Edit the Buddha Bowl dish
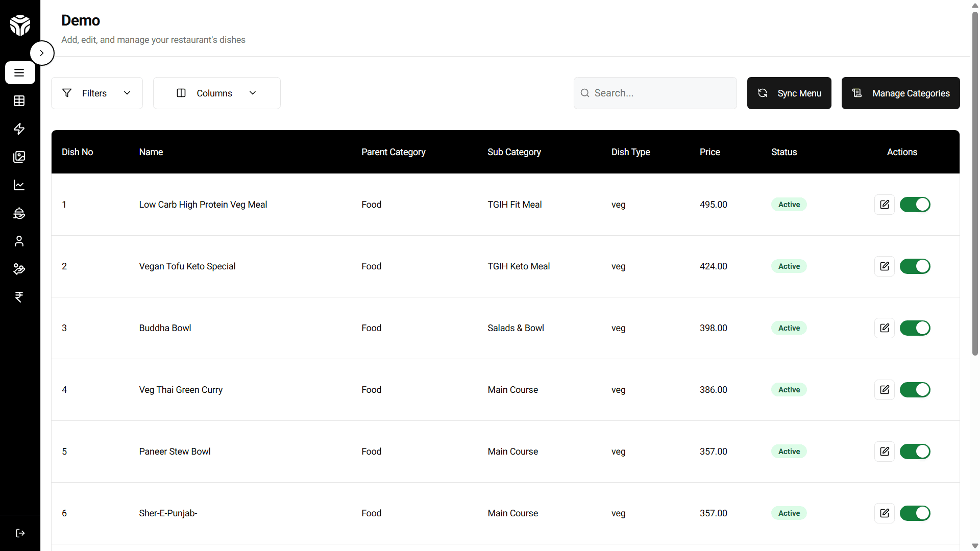The image size is (980, 551). pos(884,328)
